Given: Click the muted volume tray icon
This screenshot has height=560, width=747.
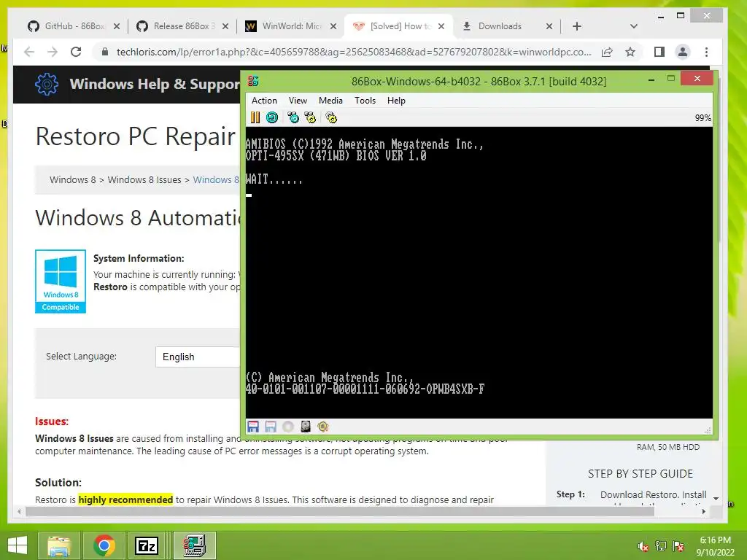Looking at the screenshot, I should coord(643,546).
